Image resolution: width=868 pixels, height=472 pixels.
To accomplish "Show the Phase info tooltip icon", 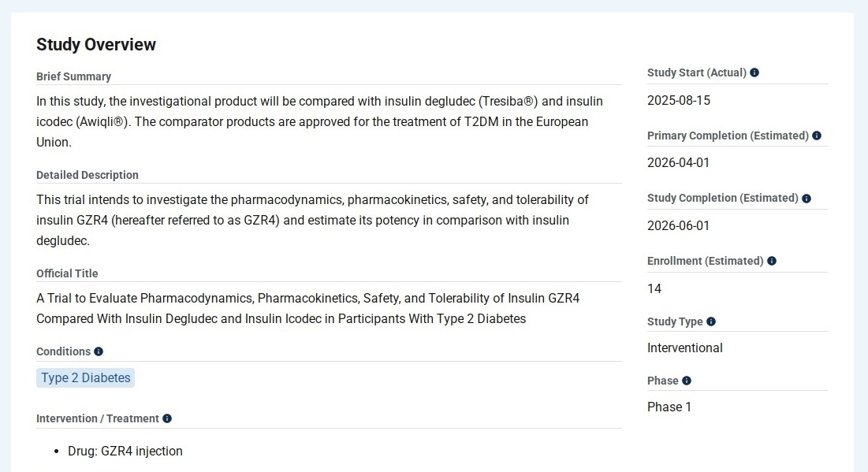I will coord(687,381).
